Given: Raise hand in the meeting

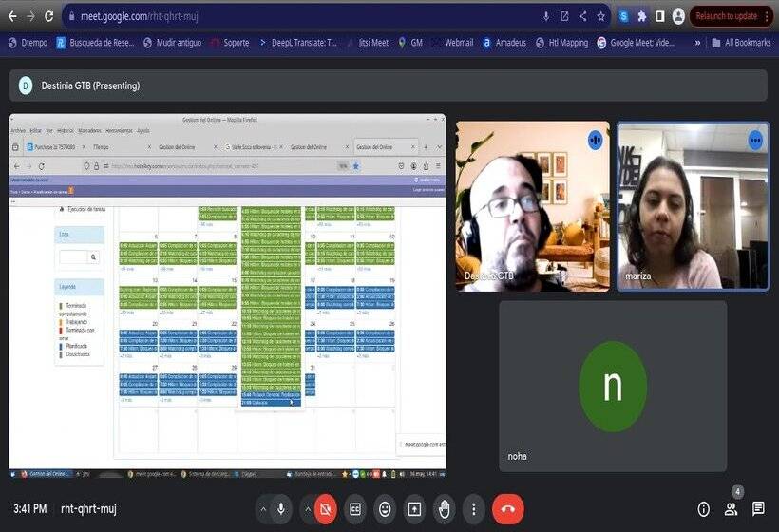Looking at the screenshot, I should (444, 509).
